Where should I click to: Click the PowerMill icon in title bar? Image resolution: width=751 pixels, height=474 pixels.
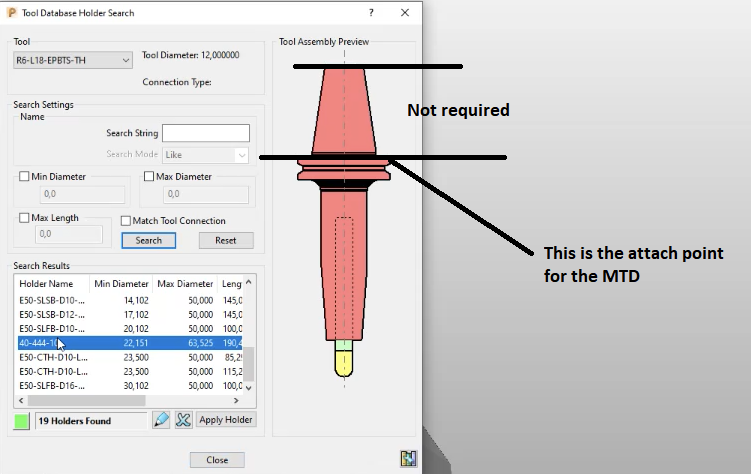pos(12,13)
